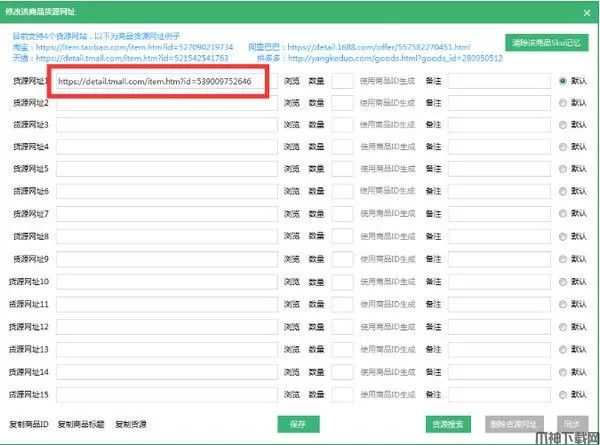
Task: Click 清除该商品Sku记忆 button
Action: pos(547,43)
